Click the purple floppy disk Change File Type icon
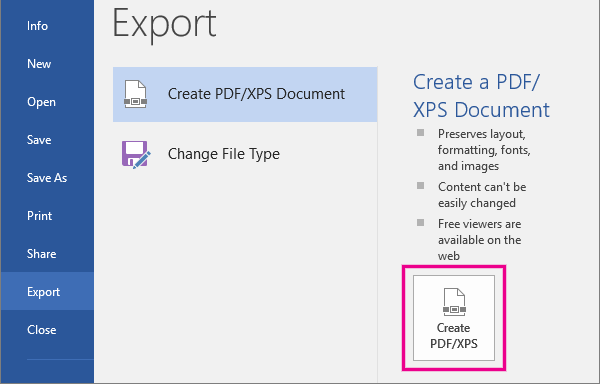This screenshot has width=600, height=384. (136, 154)
